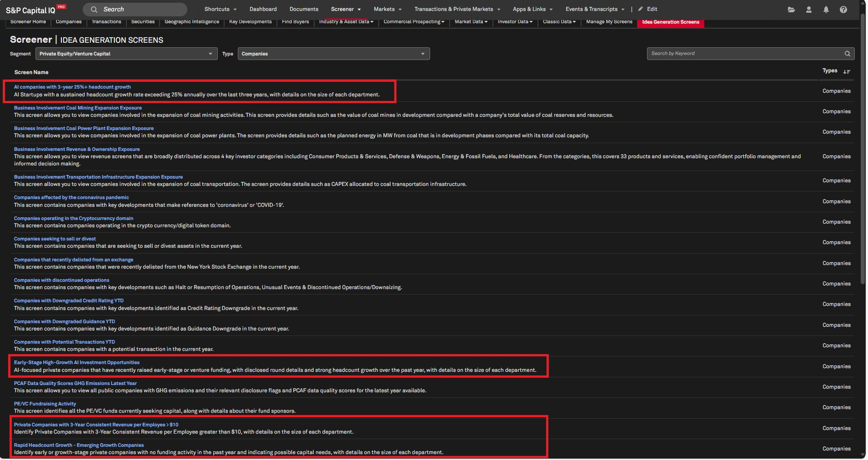Open the user profile icon
This screenshot has height=460, width=868.
coord(809,10)
